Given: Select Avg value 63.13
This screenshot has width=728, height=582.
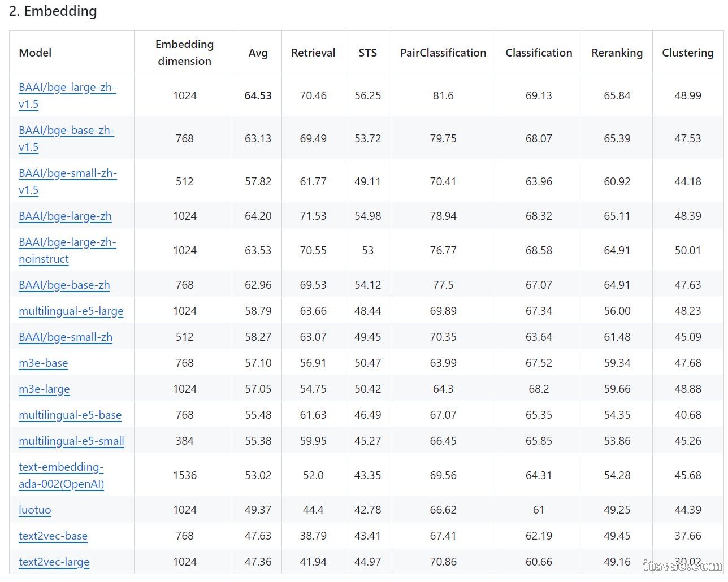Looking at the screenshot, I should click(x=258, y=138).
